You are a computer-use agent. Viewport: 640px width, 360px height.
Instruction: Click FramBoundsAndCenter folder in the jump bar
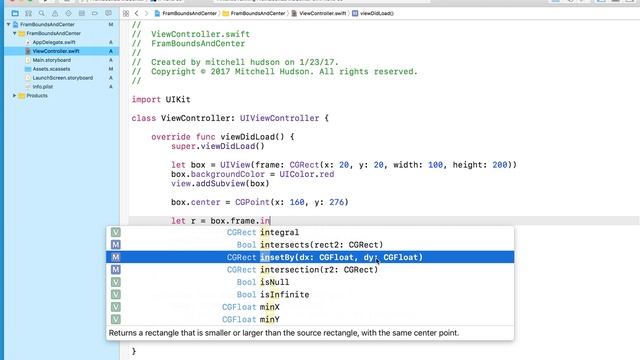tap(254, 13)
